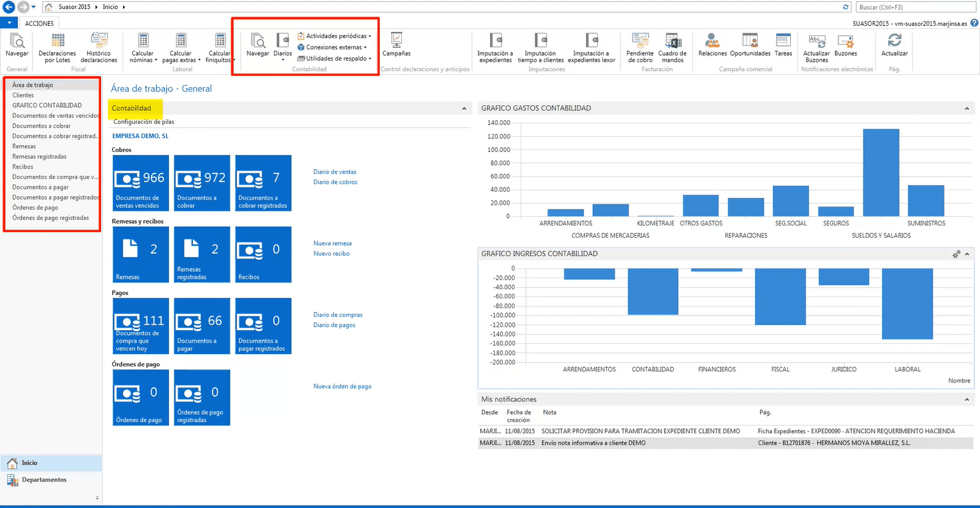Click Imputación tiempo a clientes
Image resolution: width=980 pixels, height=508 pixels.
pyautogui.click(x=540, y=48)
